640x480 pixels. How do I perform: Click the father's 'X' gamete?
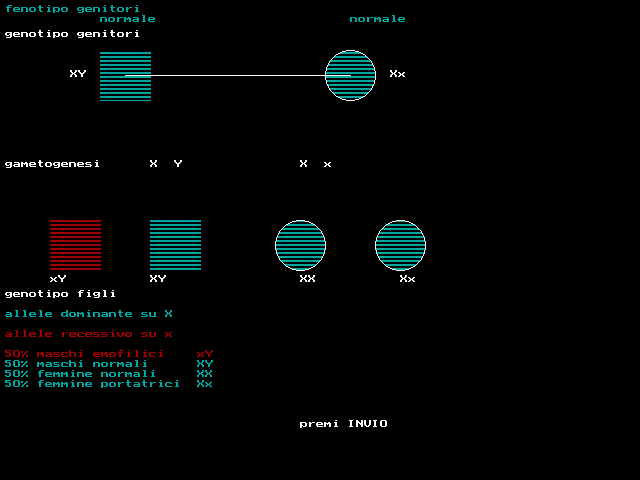click(153, 164)
